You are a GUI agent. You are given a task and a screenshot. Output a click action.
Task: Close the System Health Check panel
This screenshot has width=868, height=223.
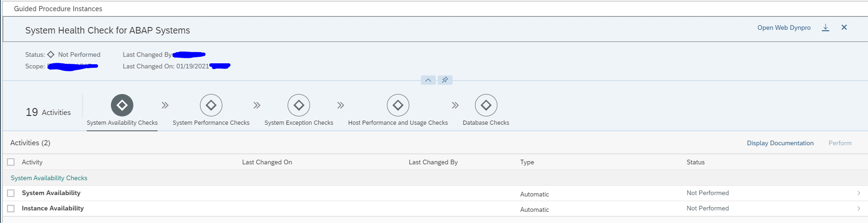pyautogui.click(x=844, y=27)
